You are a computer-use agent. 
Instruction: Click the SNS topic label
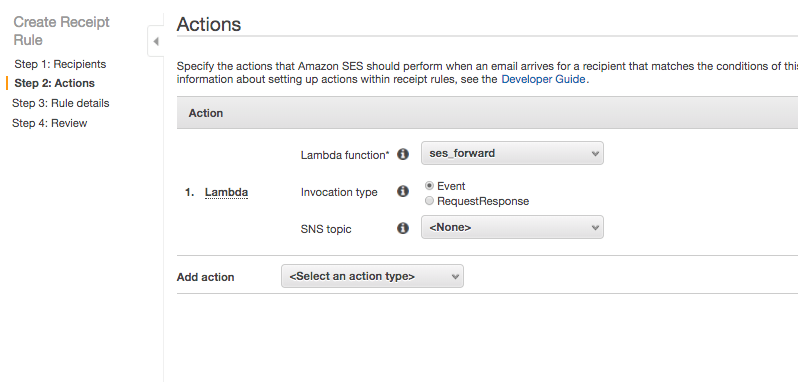326,229
